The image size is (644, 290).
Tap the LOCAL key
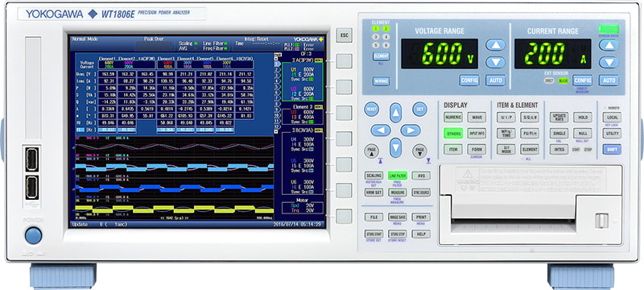click(612, 118)
